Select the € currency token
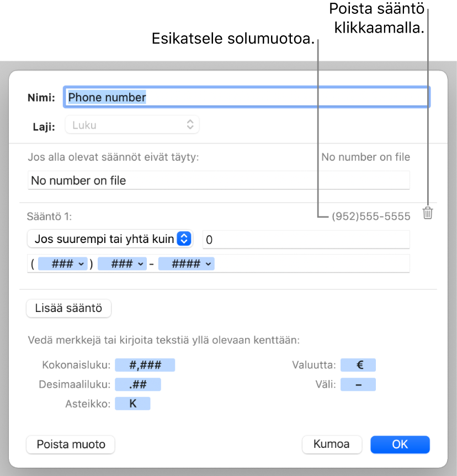 tap(358, 365)
